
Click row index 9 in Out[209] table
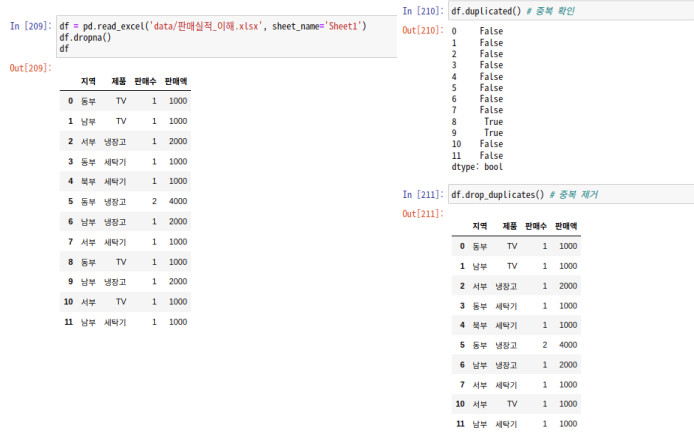pyautogui.click(x=70, y=282)
